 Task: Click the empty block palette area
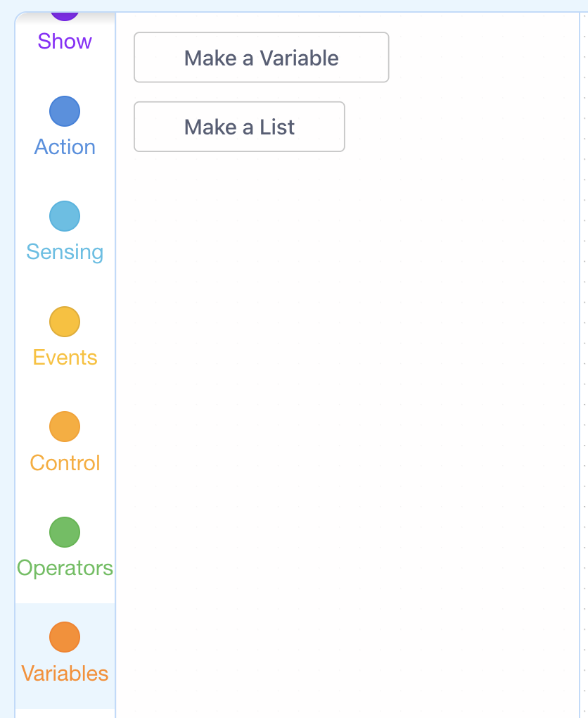point(347,412)
